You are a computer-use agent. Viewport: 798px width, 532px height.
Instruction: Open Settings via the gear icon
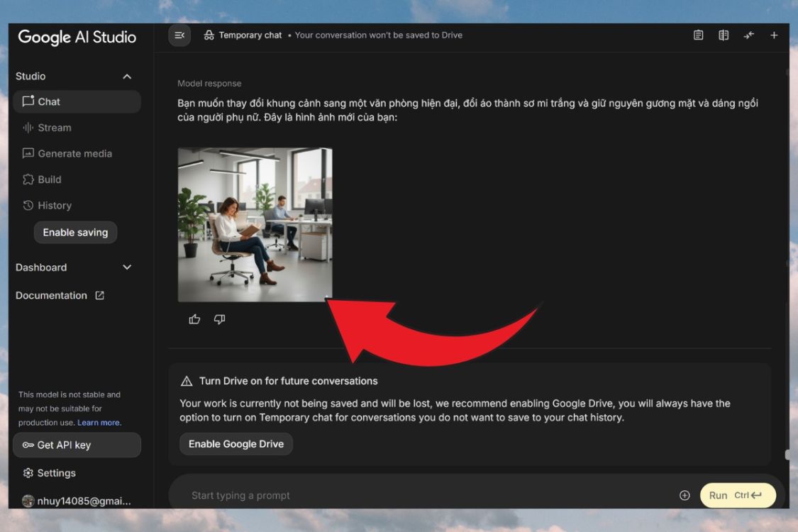pos(28,473)
